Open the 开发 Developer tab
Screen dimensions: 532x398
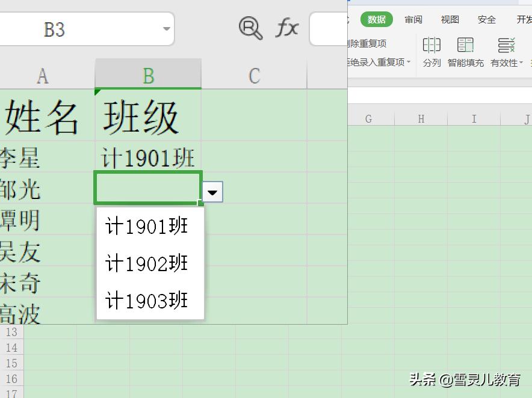coord(522,19)
